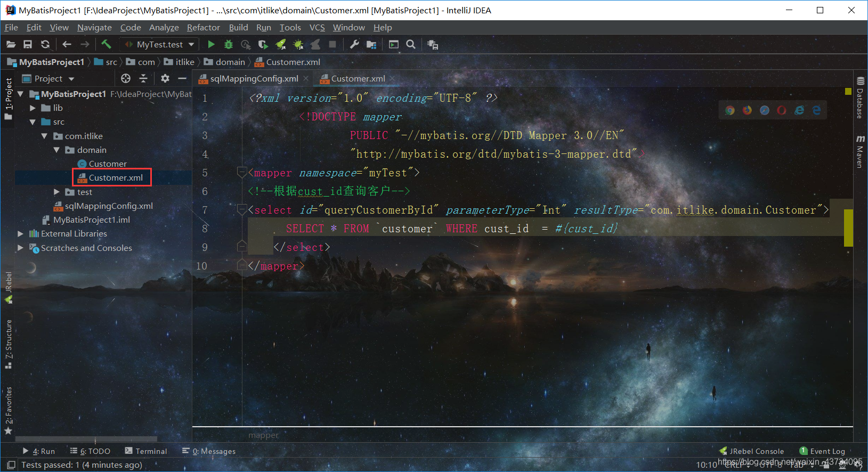The width and height of the screenshot is (868, 472).
Task: Open the 6: TODO tool window
Action: pos(90,451)
